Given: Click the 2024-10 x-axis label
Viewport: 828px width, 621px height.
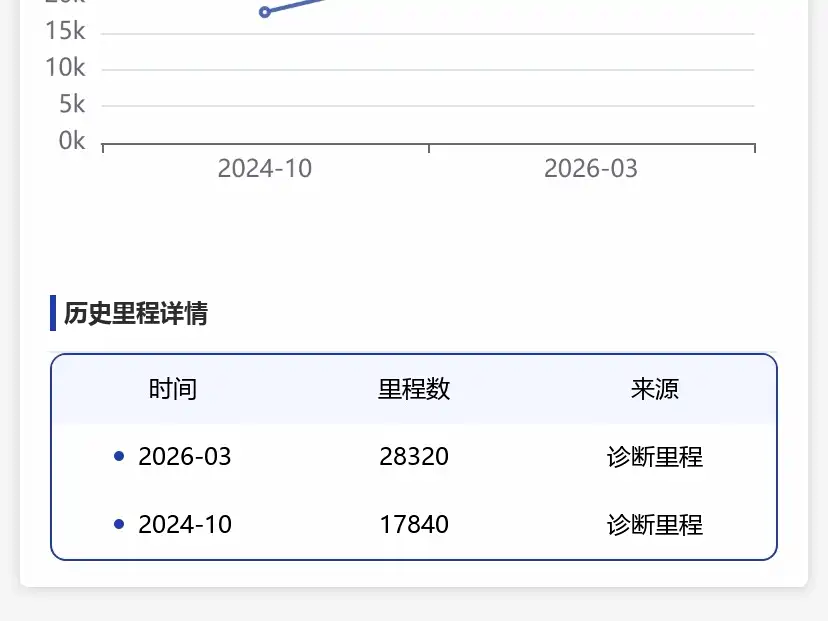Looking at the screenshot, I should pos(265,168).
